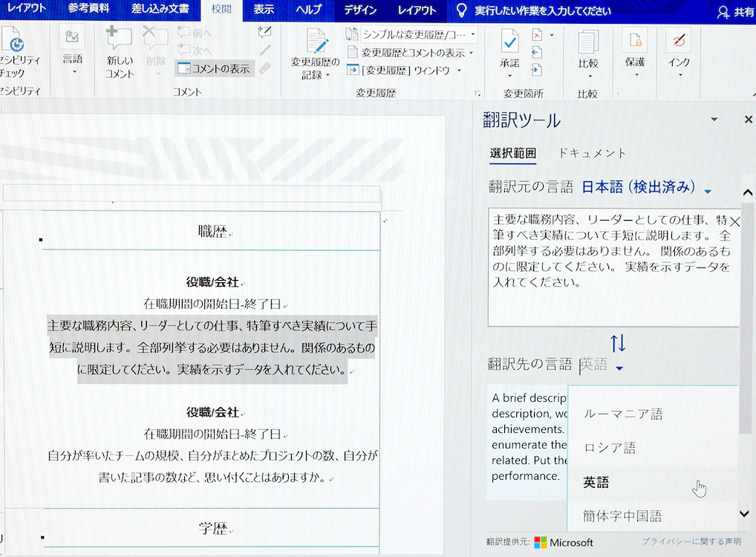Click the 共有 (Share) button

735,12
